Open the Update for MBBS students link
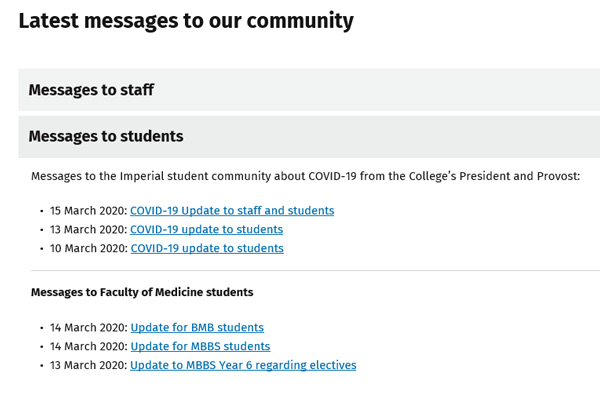 (x=200, y=346)
